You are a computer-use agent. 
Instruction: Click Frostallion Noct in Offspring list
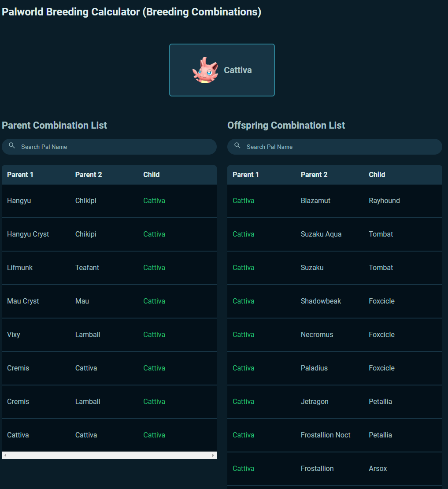[x=326, y=435]
